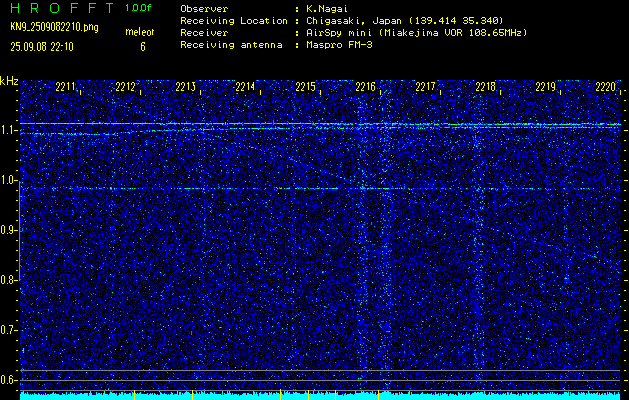Click the version number 1.00f
Screen dimensions: 629x400
(x=138, y=8)
